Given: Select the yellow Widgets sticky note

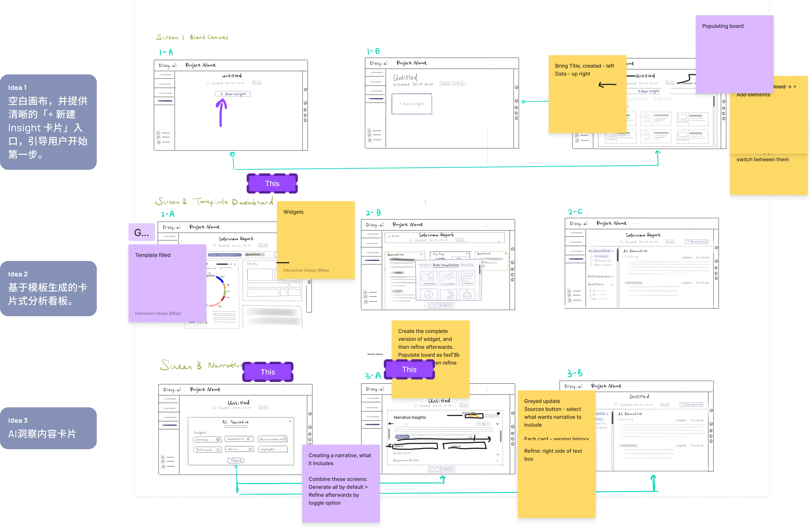Looking at the screenshot, I should tap(316, 240).
